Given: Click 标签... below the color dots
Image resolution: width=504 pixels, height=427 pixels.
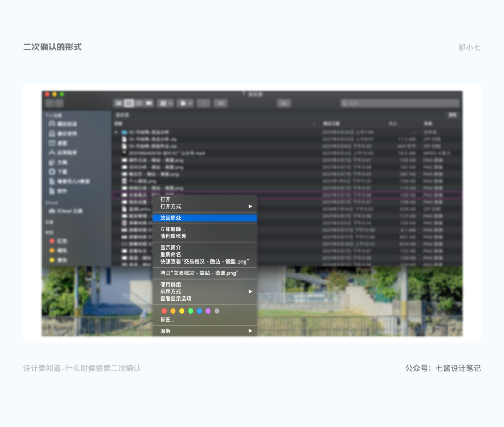Looking at the screenshot, I should pos(167,320).
